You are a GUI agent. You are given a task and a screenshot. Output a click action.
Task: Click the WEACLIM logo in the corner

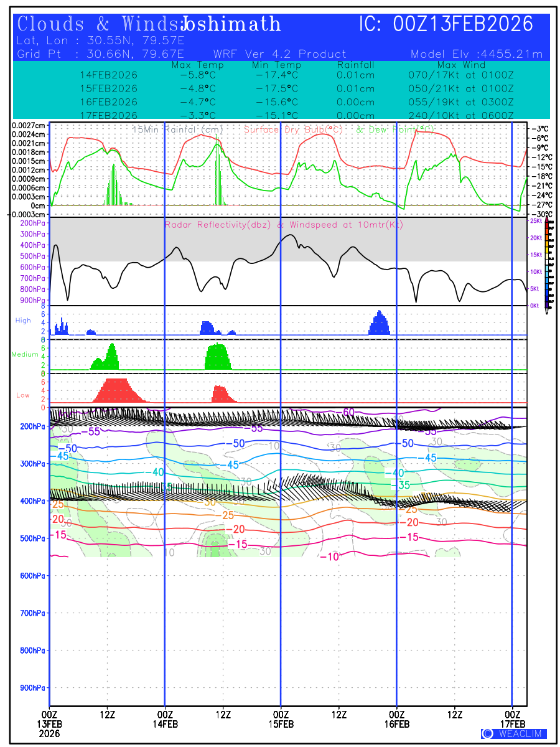pyautogui.click(x=513, y=733)
